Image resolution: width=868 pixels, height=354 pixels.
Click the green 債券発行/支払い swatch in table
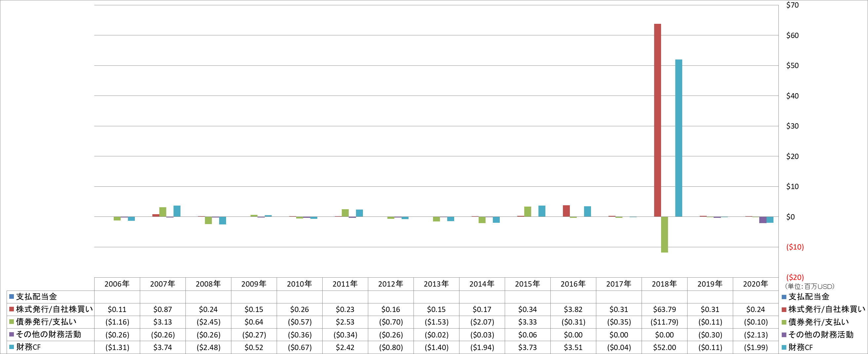tap(12, 322)
